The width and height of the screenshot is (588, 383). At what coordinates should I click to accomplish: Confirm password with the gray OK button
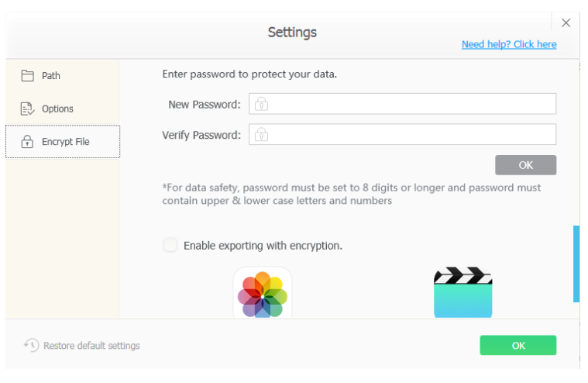pos(526,165)
